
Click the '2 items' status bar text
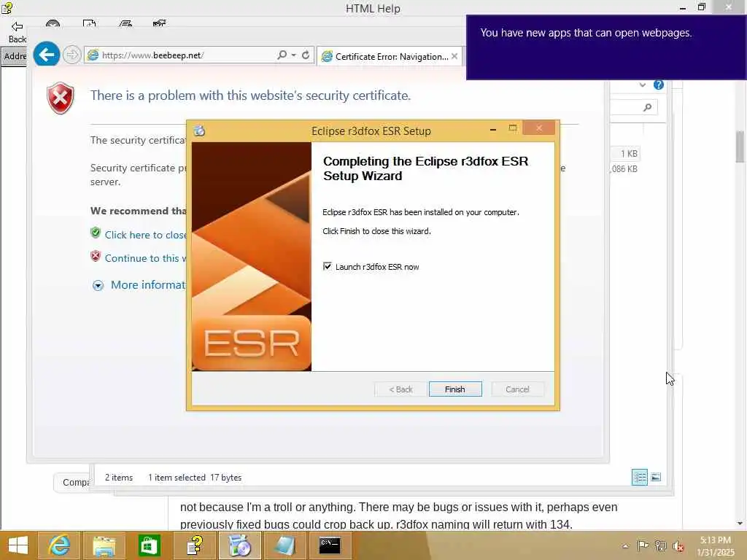click(119, 477)
